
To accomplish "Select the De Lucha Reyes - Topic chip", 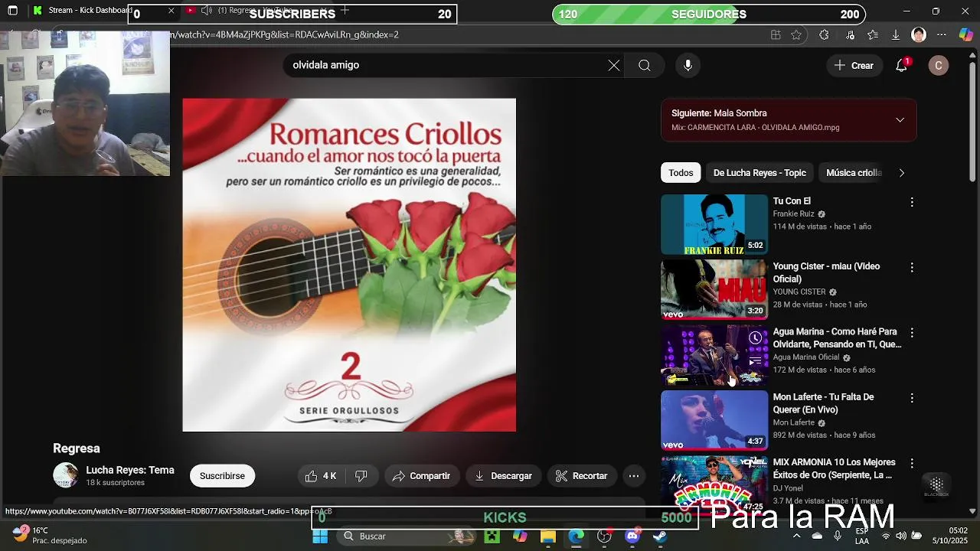I will pyautogui.click(x=759, y=173).
